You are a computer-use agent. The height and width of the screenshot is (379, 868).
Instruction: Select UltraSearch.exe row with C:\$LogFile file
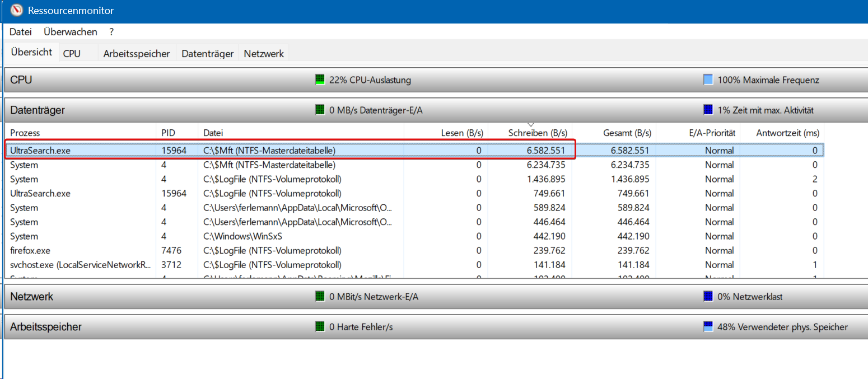pos(414,194)
